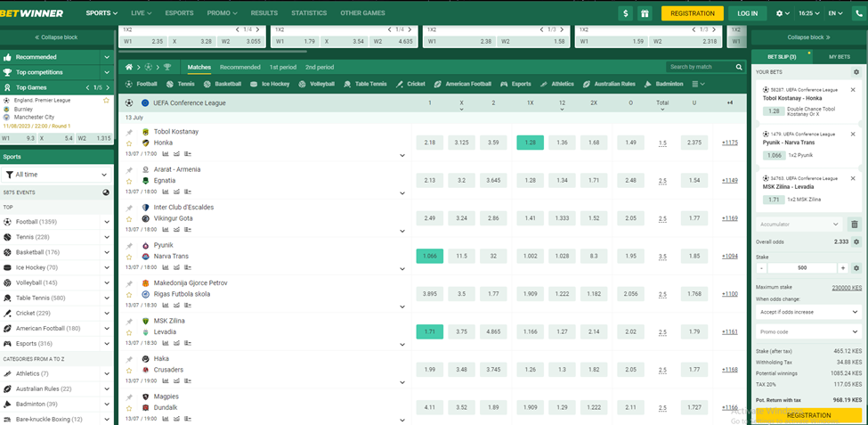Click the horizontal scrollbar under match cards
Image resolution: width=868 pixels, height=425 pixels.
click(213, 52)
